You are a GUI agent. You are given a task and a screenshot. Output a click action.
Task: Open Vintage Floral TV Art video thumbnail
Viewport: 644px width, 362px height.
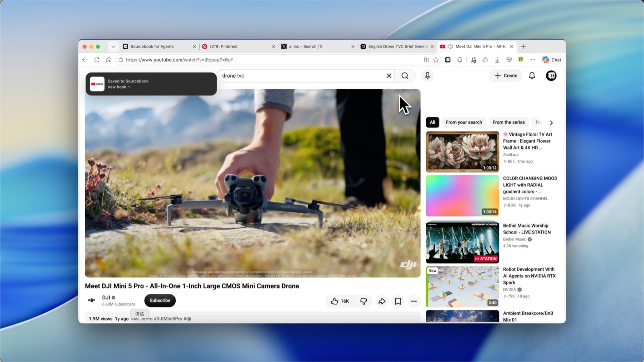[x=462, y=152]
